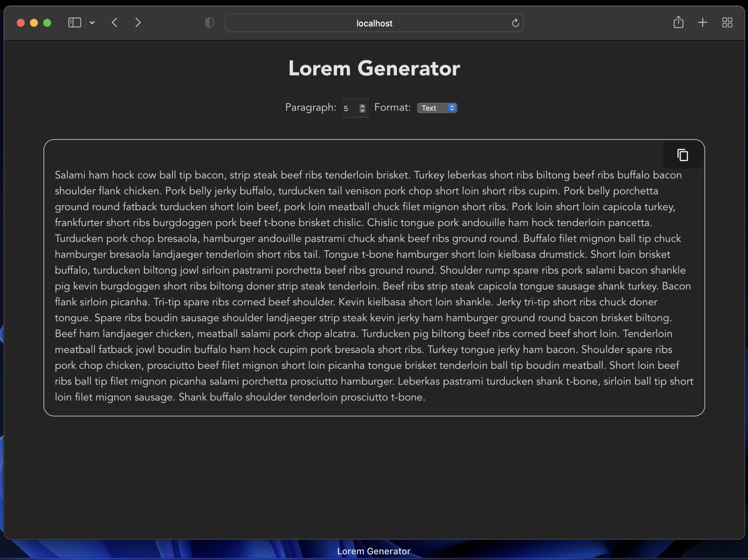Go forward to the next page
The width and height of the screenshot is (748, 560).
tap(138, 23)
